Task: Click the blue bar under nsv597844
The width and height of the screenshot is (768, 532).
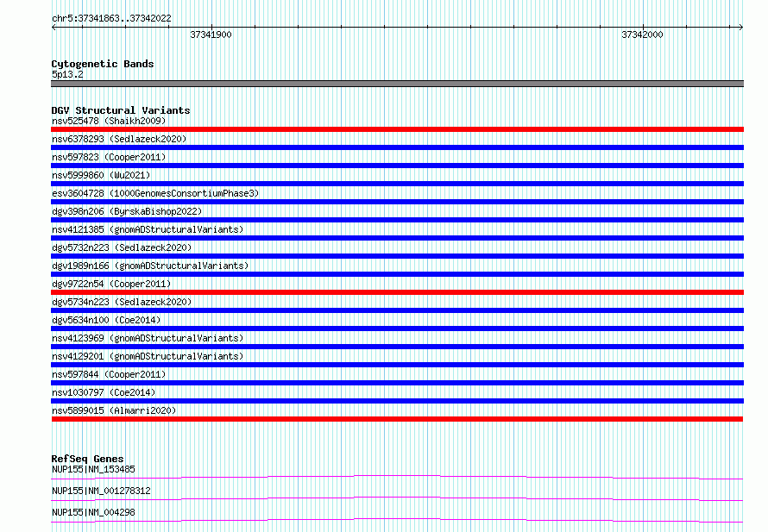Action: click(397, 383)
